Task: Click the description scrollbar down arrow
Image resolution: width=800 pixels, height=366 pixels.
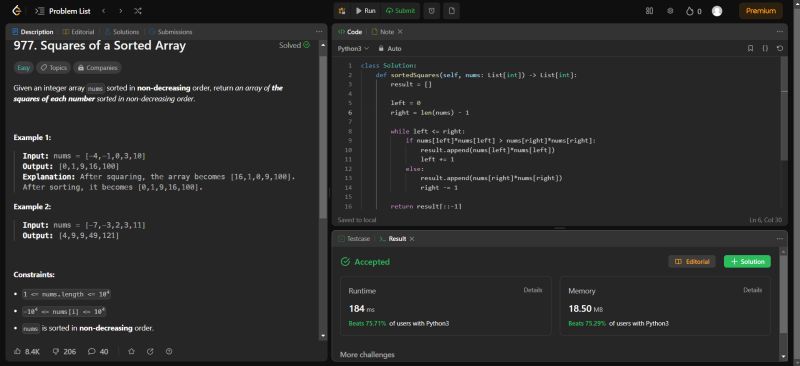Action: (322, 335)
